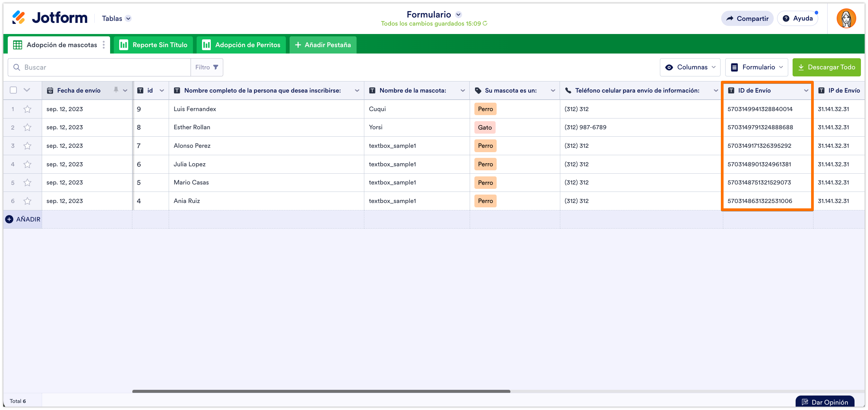868x410 pixels.
Task: Open the user avatar profile menu
Action: pyautogui.click(x=846, y=19)
